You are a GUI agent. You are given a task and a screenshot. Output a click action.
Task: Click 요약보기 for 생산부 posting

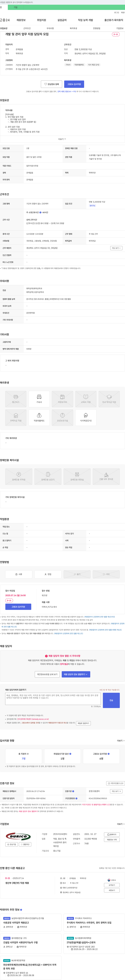[112, 885]
